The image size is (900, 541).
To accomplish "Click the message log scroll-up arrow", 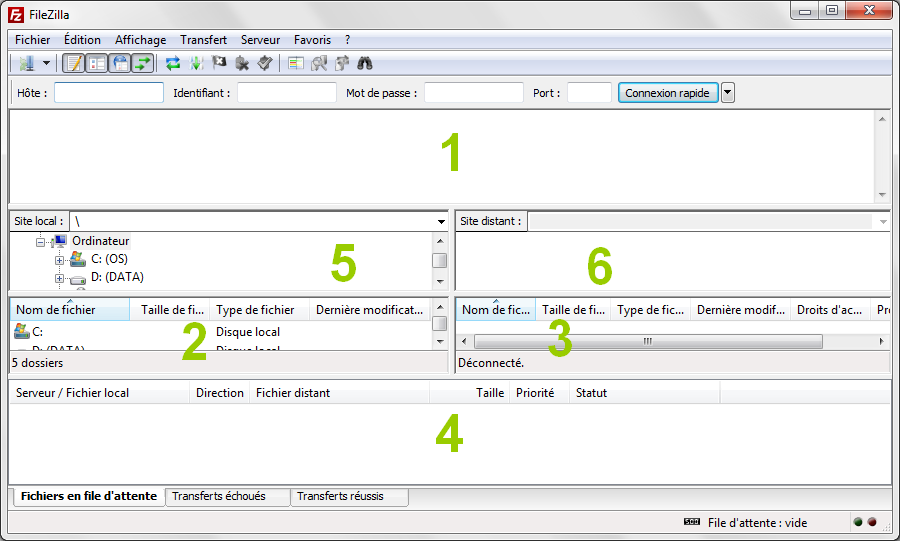I will pos(882,119).
